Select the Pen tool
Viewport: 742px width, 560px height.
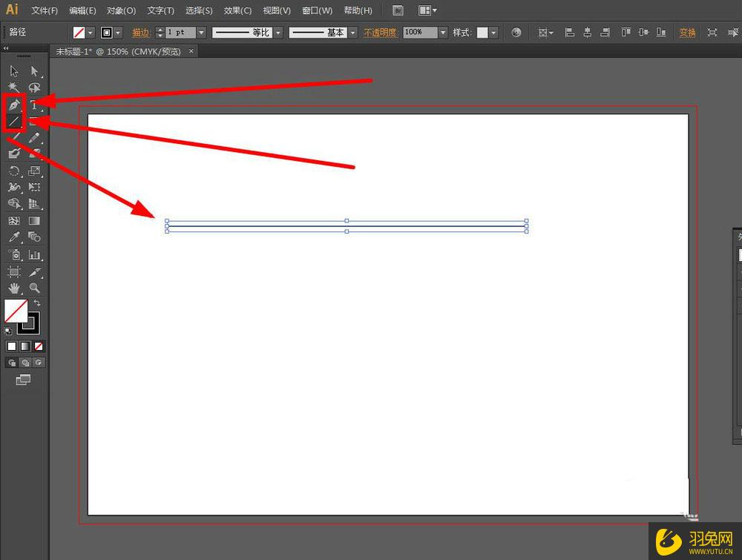pyautogui.click(x=14, y=105)
